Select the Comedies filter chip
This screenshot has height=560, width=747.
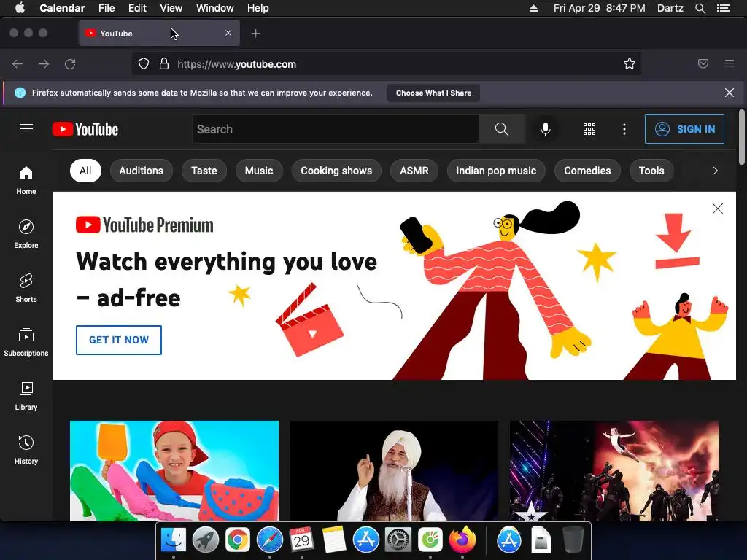point(587,171)
